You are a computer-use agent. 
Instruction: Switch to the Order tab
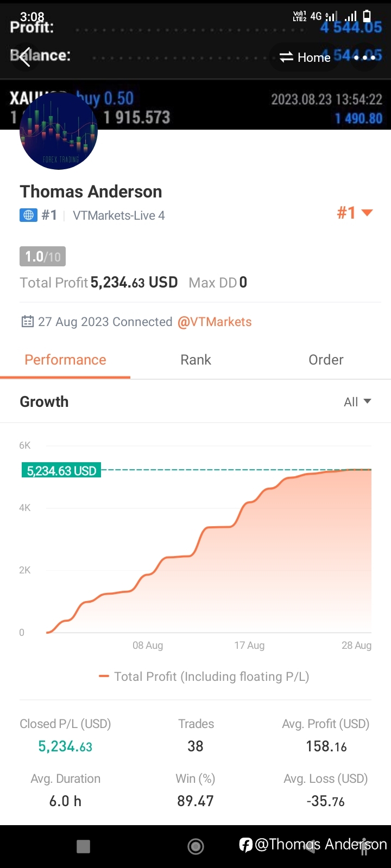tap(326, 360)
